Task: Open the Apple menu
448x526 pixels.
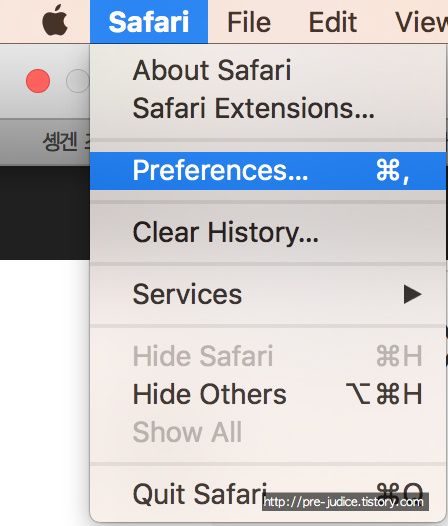Action: pos(55,21)
